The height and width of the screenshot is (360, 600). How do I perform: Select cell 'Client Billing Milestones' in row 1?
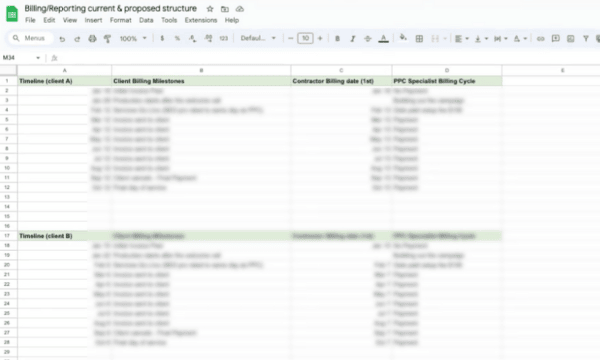click(201, 81)
